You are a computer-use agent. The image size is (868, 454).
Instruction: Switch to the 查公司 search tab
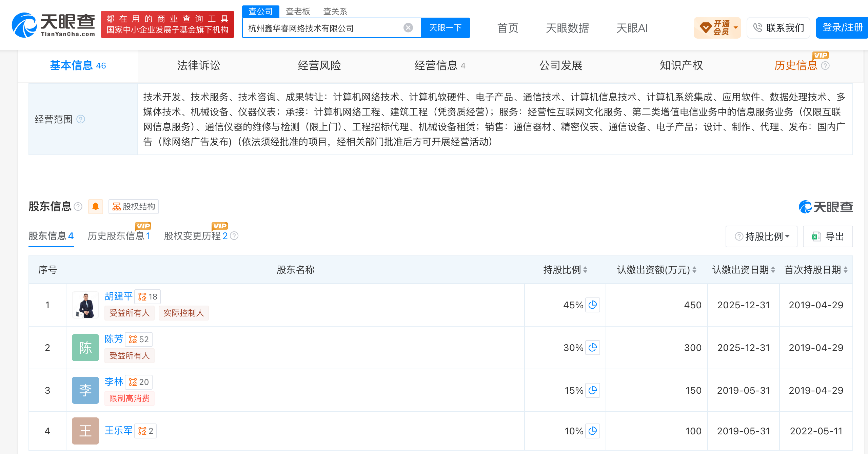pyautogui.click(x=261, y=12)
